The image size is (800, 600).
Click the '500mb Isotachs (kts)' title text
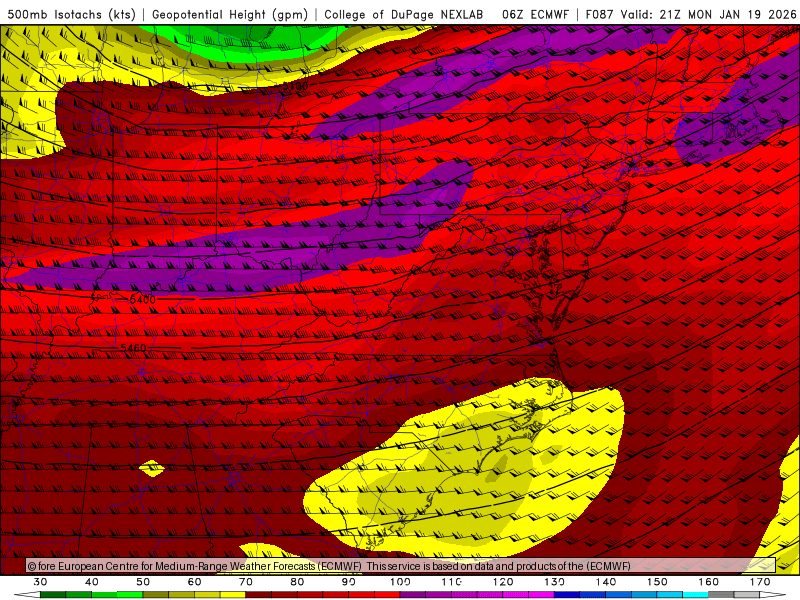point(72,14)
